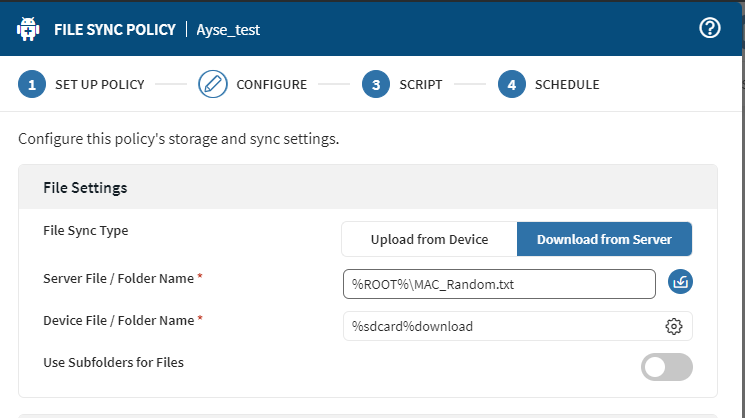Click the 'Configure this policy's storage' description text

click(179, 139)
